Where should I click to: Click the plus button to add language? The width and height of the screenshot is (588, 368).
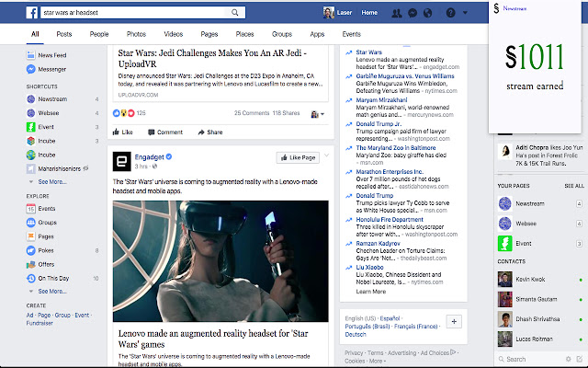pyautogui.click(x=454, y=322)
